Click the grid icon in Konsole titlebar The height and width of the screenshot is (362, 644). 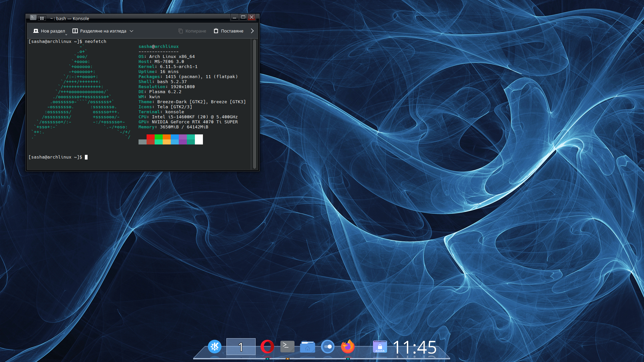(42, 18)
